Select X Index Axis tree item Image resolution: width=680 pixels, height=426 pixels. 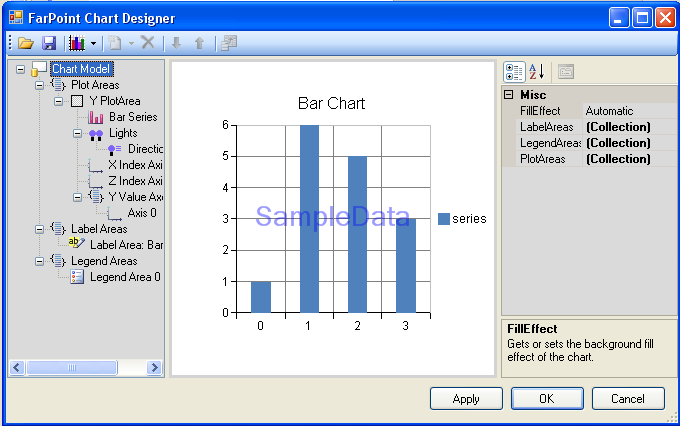coord(135,165)
